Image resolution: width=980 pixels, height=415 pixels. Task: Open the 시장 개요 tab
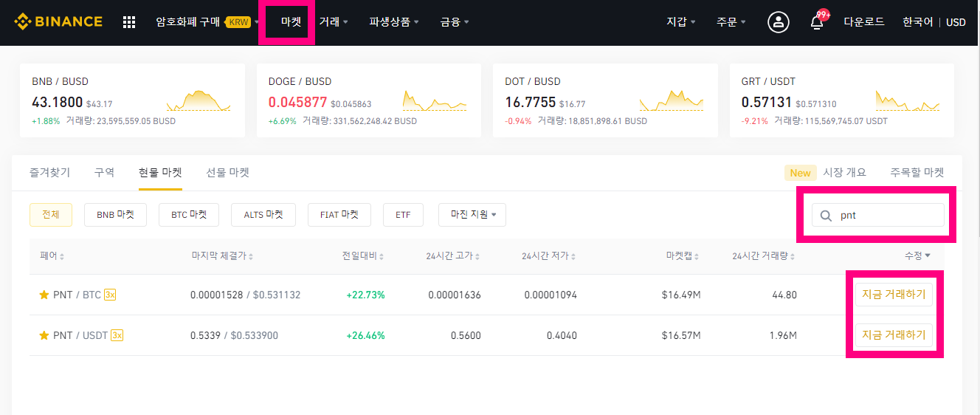(x=844, y=172)
